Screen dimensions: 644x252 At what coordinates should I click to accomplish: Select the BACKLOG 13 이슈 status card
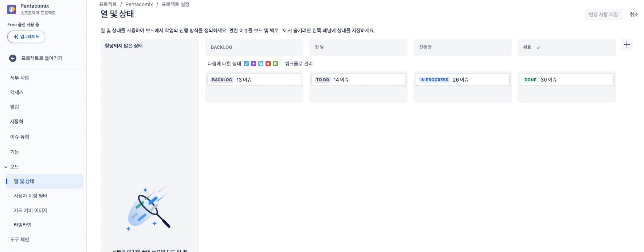tap(254, 80)
